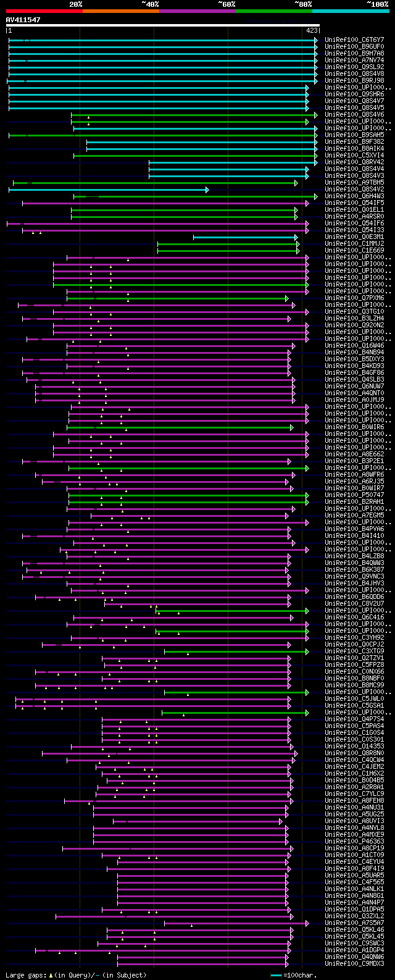Viewport: 395px width, 980px height.
Task: Select the UniRef100_Q4SLB3 label
Action: [x=354, y=379]
